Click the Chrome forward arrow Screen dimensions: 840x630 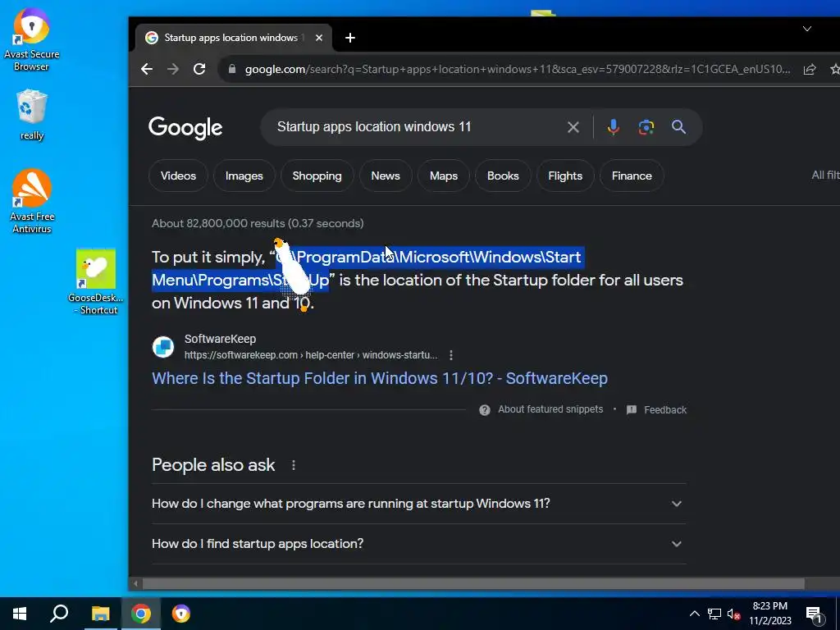coord(172,69)
